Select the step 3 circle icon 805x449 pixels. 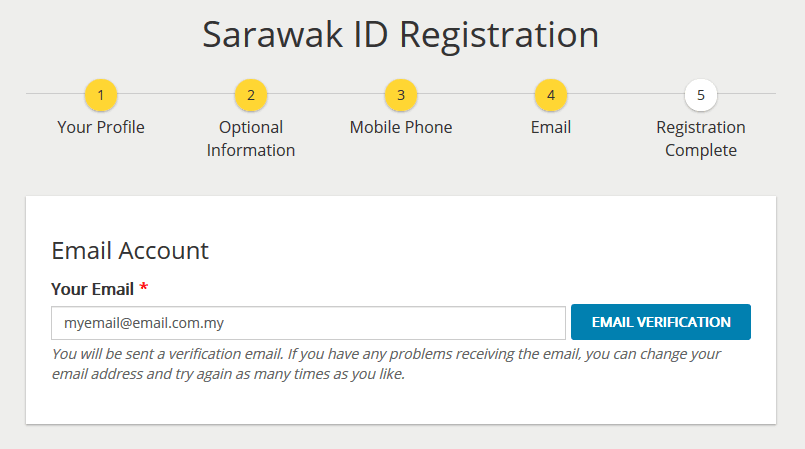[401, 95]
